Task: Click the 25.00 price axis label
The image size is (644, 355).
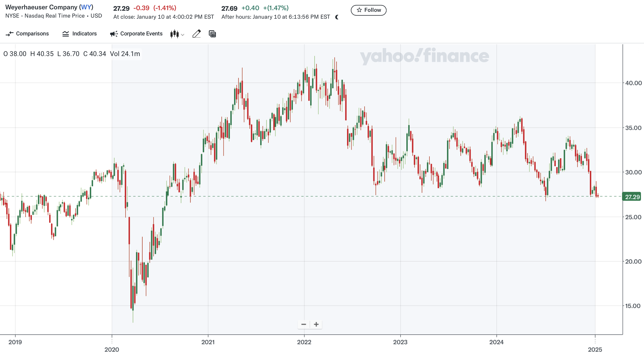Action: coord(634,217)
